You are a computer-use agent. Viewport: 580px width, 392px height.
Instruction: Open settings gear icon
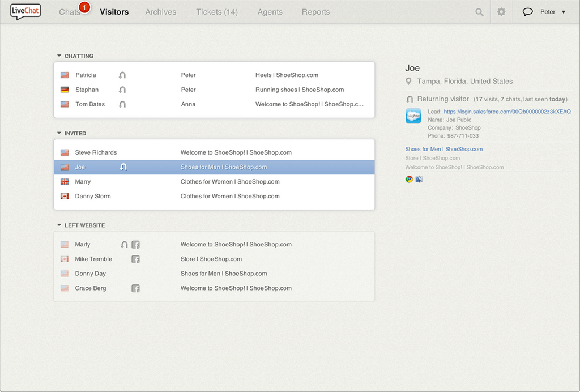[501, 12]
